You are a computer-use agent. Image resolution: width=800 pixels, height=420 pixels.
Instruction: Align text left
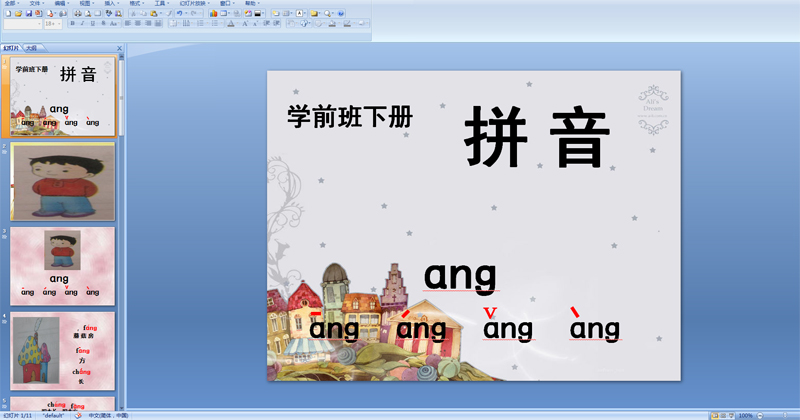pos(128,23)
